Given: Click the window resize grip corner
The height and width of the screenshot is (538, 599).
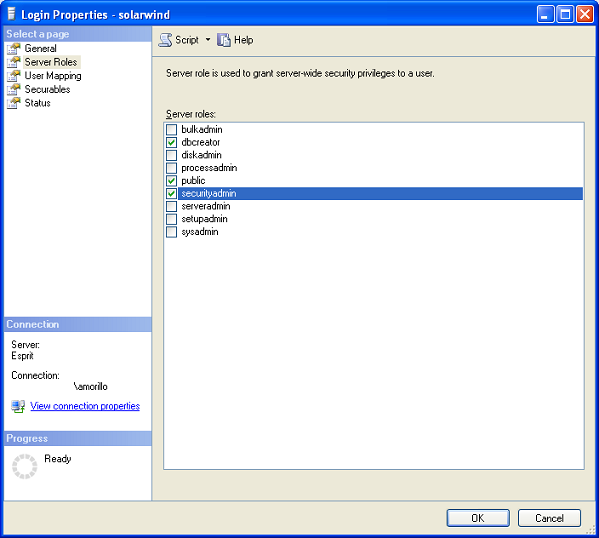Looking at the screenshot, I should pos(591,529).
